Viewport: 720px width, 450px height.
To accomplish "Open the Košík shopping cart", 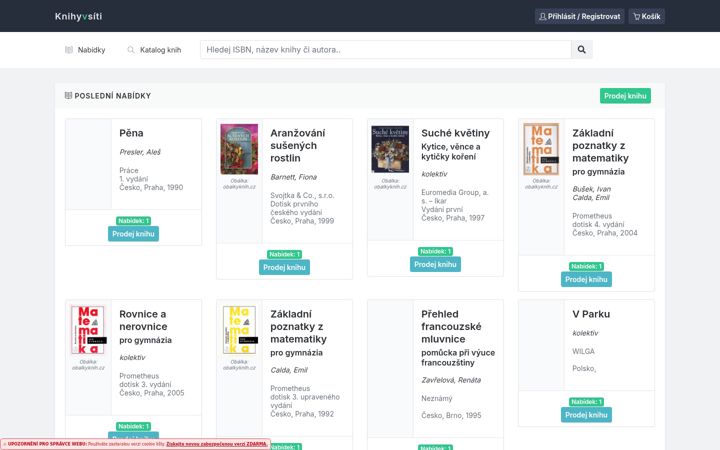I will pos(647,17).
